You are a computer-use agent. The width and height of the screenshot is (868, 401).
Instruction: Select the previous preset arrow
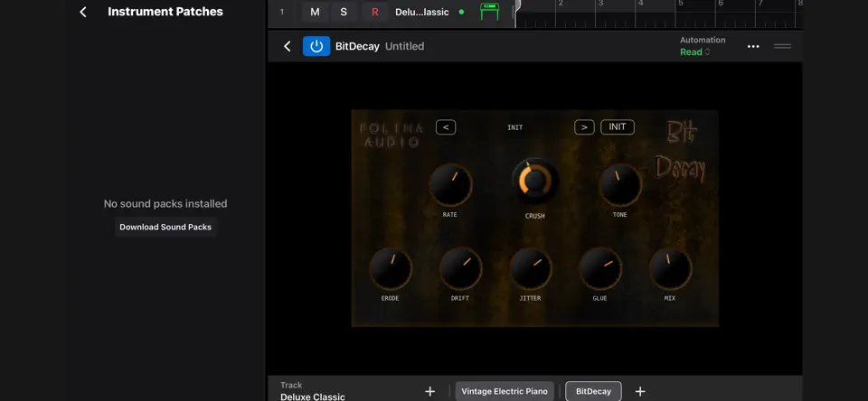[x=446, y=127]
